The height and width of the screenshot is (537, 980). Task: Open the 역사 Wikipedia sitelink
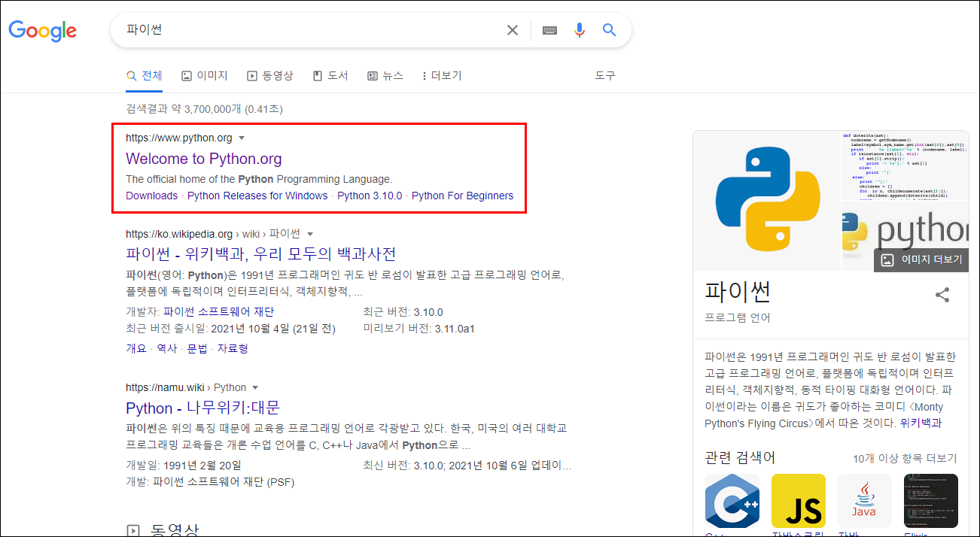click(x=166, y=348)
